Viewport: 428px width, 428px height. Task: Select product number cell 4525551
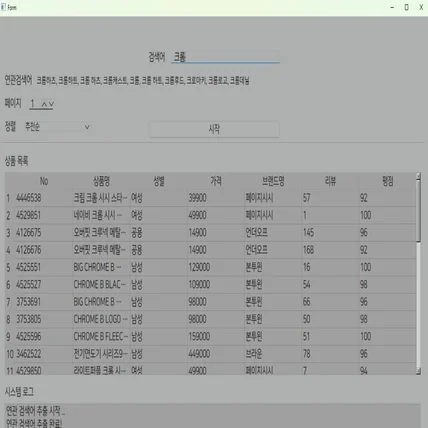44,267
